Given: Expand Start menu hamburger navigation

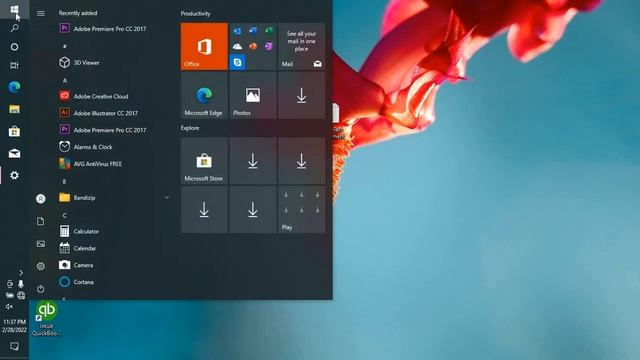Looking at the screenshot, I should click(41, 13).
